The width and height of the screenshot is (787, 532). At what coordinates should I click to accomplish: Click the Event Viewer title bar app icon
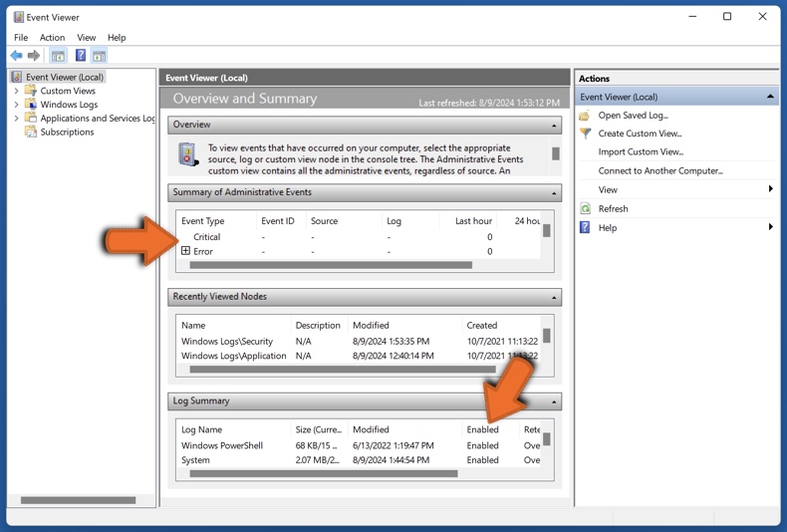click(18, 17)
